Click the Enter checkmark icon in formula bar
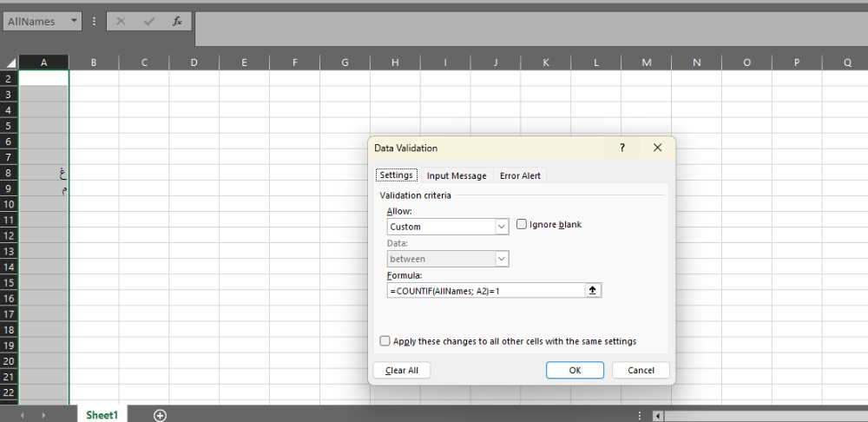The height and width of the screenshot is (422, 868). click(148, 21)
